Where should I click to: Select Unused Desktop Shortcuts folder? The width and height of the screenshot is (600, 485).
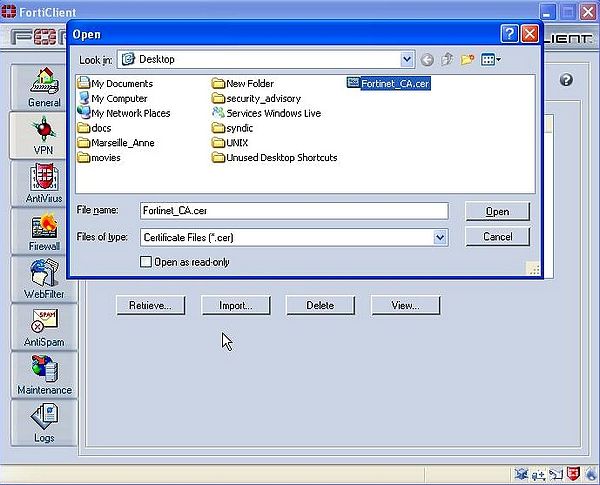(x=274, y=158)
